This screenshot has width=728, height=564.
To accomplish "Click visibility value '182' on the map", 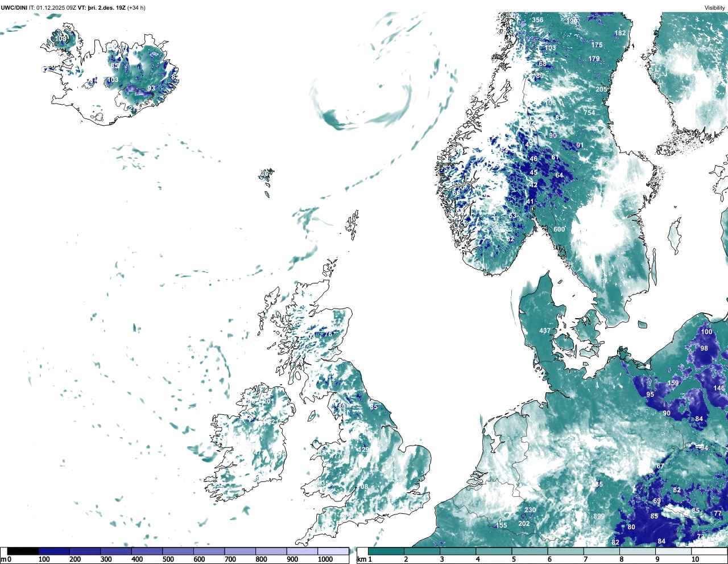I will tap(620, 33).
